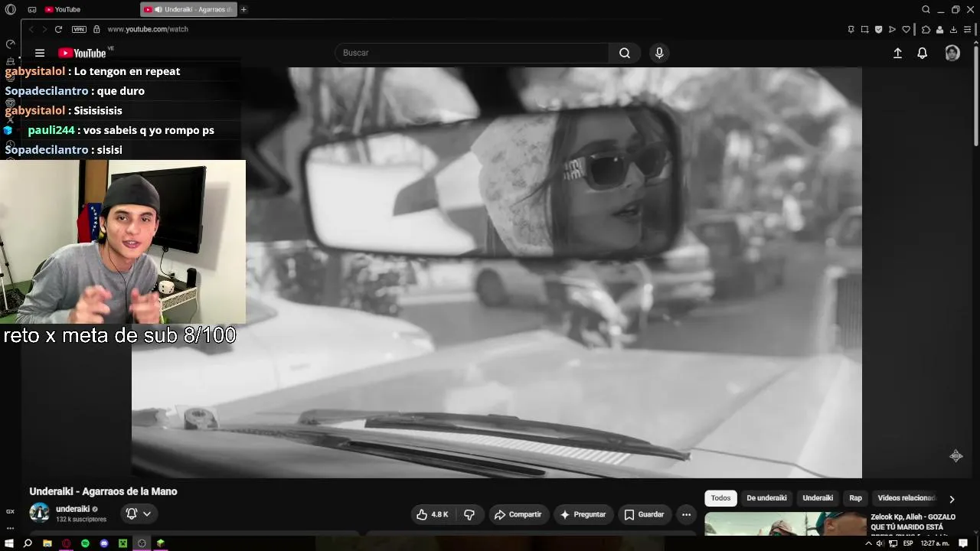Open Windows taskbar search
Viewport: 980px width, 551px height.
coord(28,543)
